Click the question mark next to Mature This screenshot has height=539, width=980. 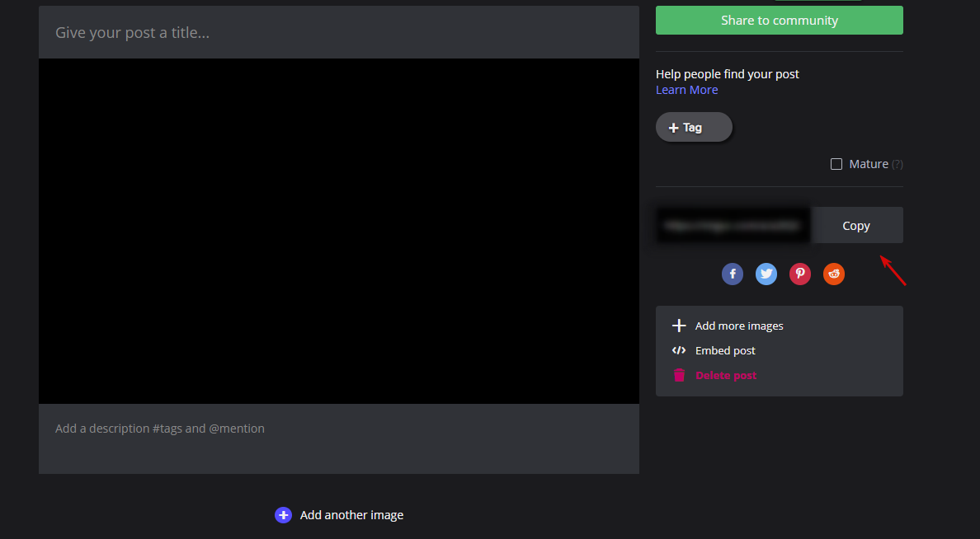898,164
